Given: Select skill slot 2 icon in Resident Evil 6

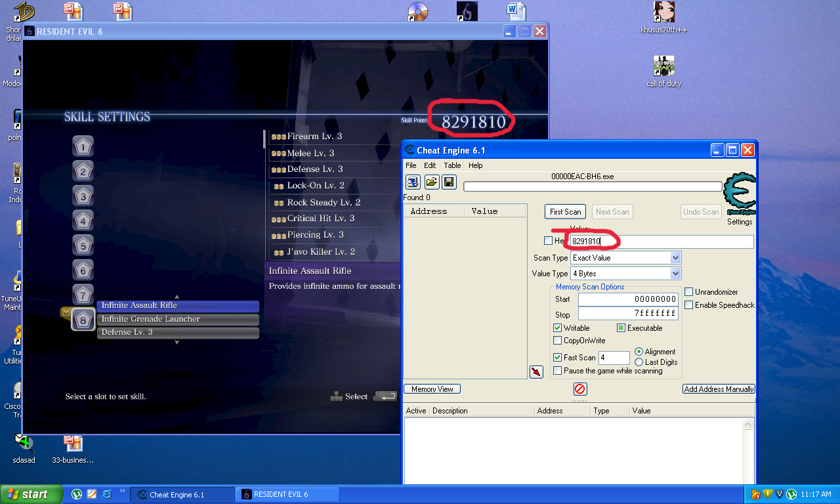Looking at the screenshot, I should pos(83,172).
